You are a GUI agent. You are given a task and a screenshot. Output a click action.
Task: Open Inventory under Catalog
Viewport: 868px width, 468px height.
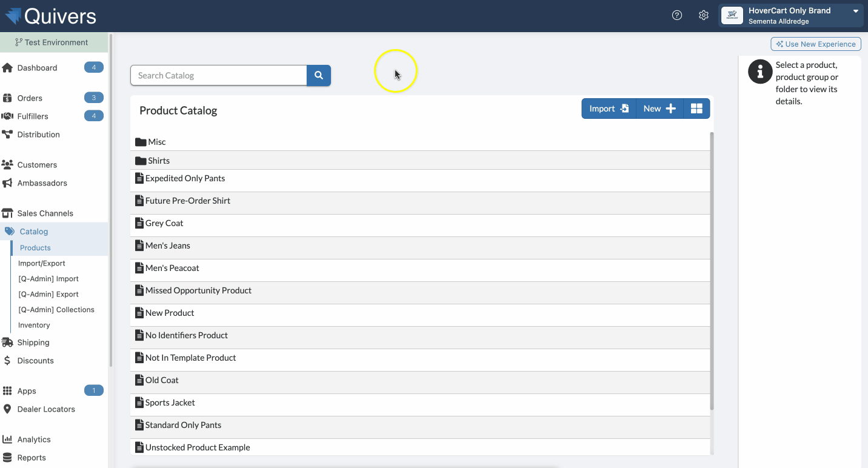34,325
